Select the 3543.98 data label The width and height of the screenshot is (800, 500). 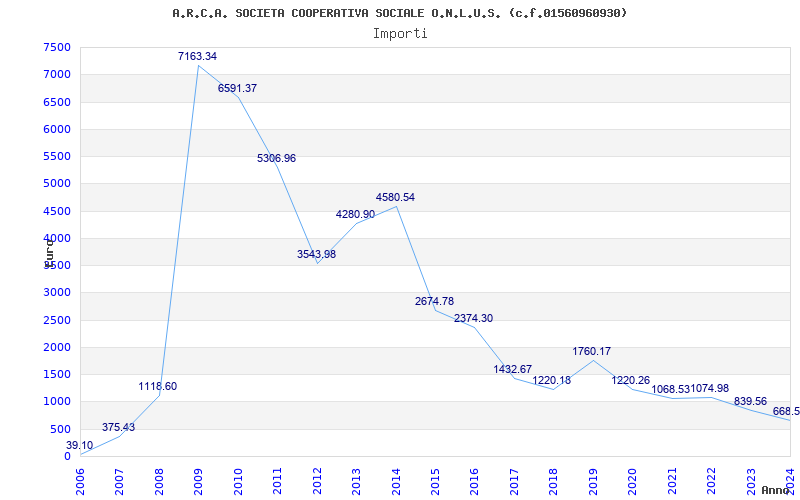(x=316, y=254)
